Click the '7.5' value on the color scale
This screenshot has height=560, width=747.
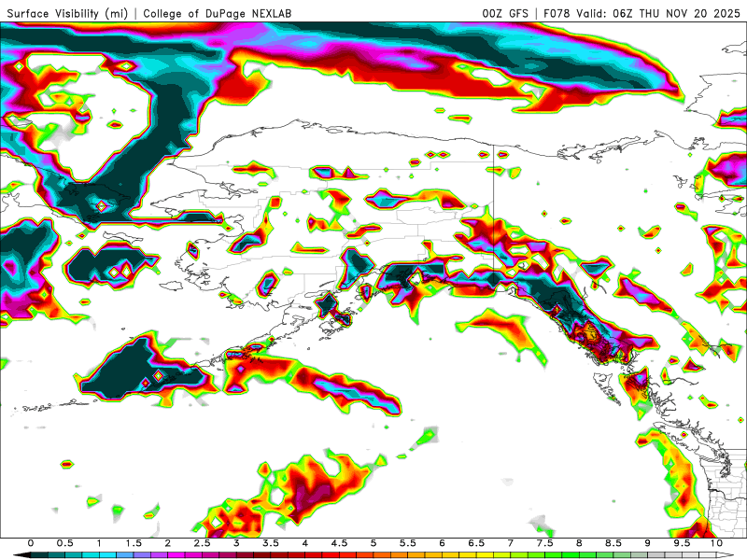[545, 543]
